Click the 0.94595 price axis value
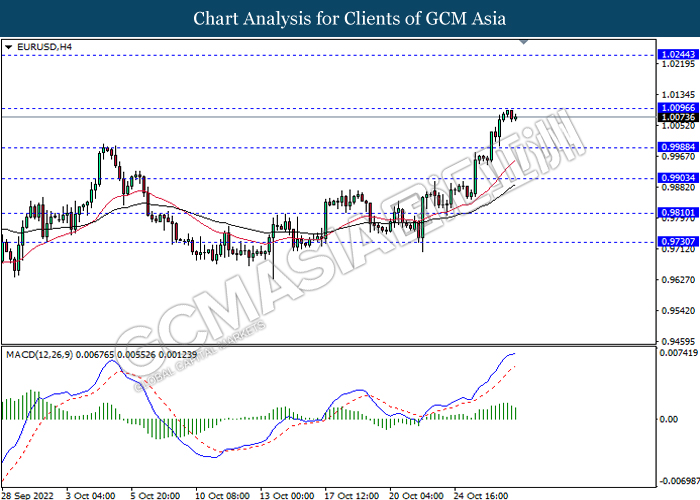 678,342
